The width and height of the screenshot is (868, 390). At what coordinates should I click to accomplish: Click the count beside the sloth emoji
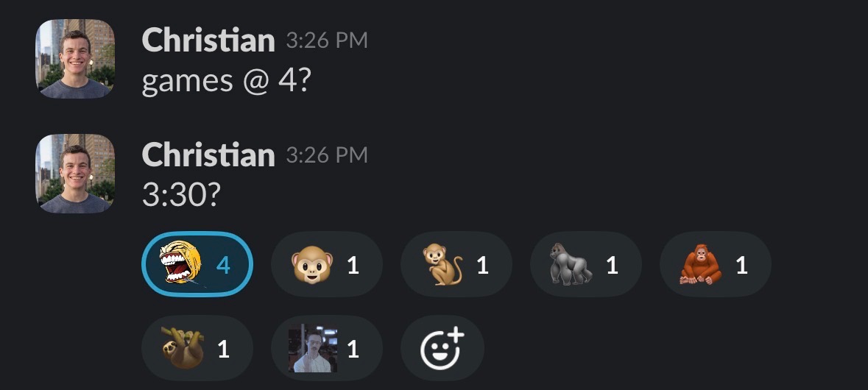click(x=223, y=350)
